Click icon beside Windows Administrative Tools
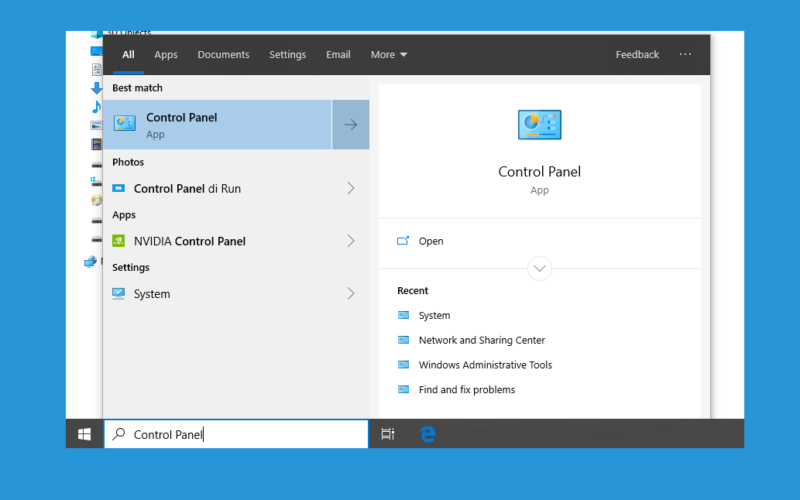 click(403, 365)
